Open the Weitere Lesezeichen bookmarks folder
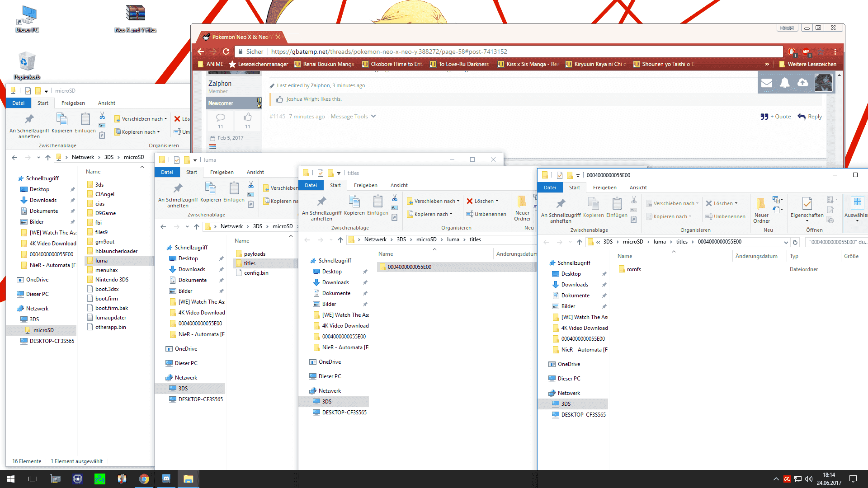This screenshot has height=488, width=868. [x=807, y=64]
